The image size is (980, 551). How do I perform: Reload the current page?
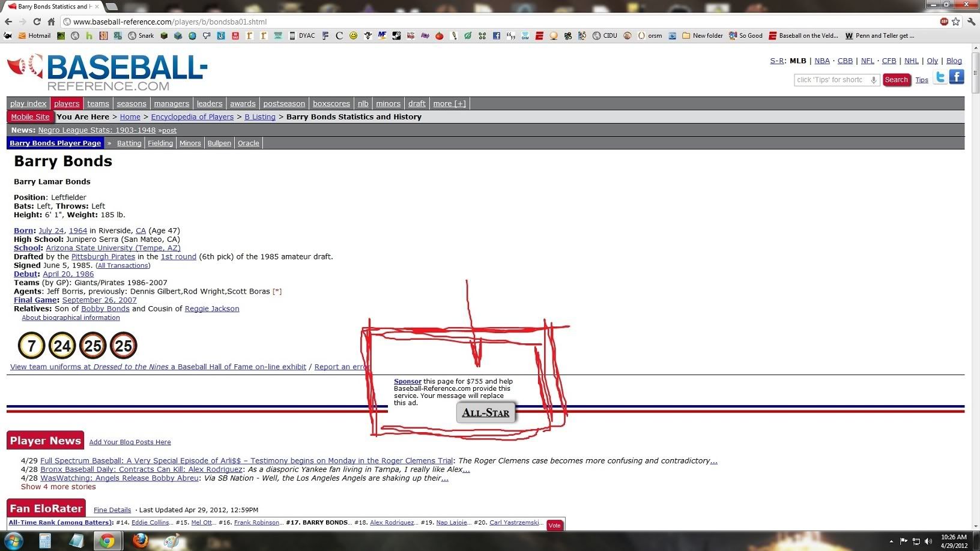click(x=37, y=22)
